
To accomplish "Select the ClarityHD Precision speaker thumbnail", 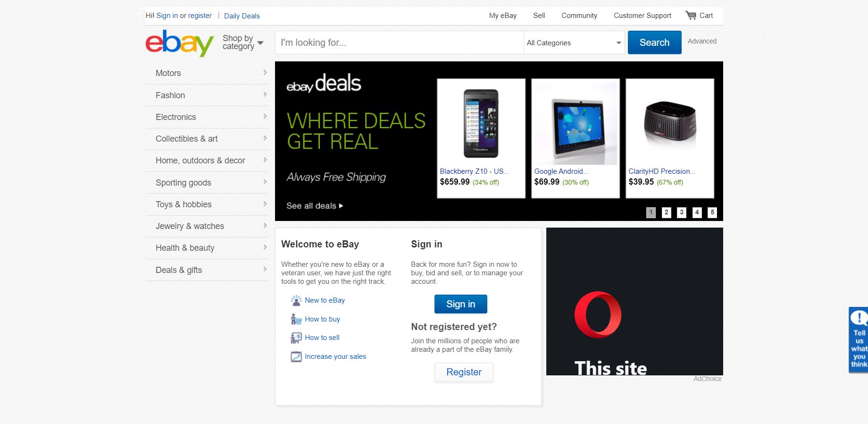I will (x=670, y=123).
